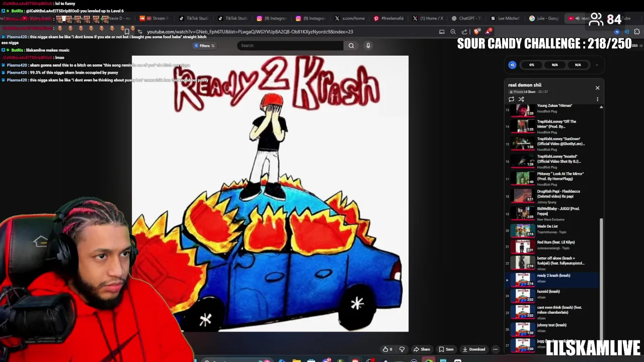Screen dimensions: 644x362
Task: Play TrapRixhLooney "SunDown" official video
Action: point(552,144)
